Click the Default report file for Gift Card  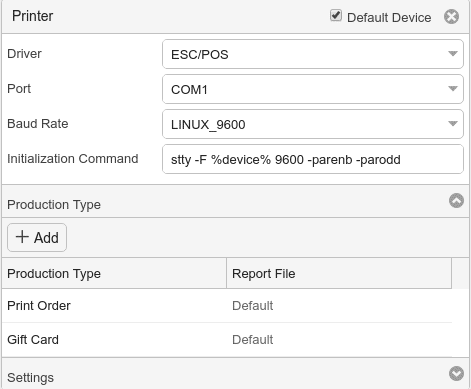coord(253,340)
